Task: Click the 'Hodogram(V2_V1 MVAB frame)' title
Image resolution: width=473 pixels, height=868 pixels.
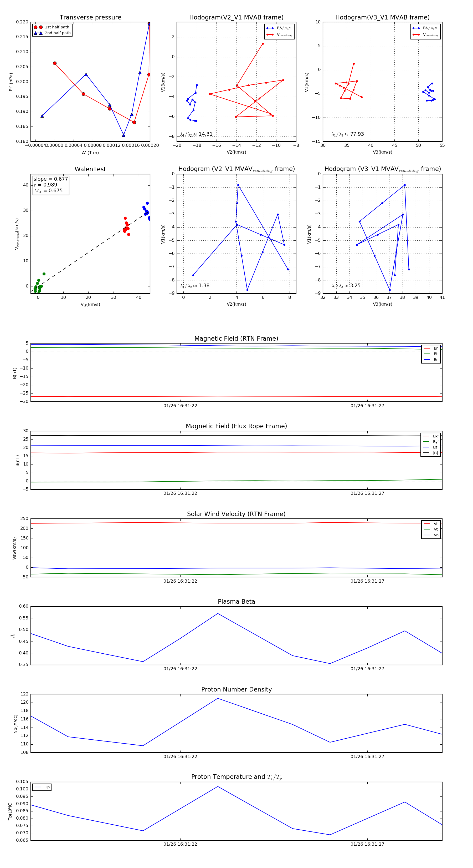Action: (236, 18)
